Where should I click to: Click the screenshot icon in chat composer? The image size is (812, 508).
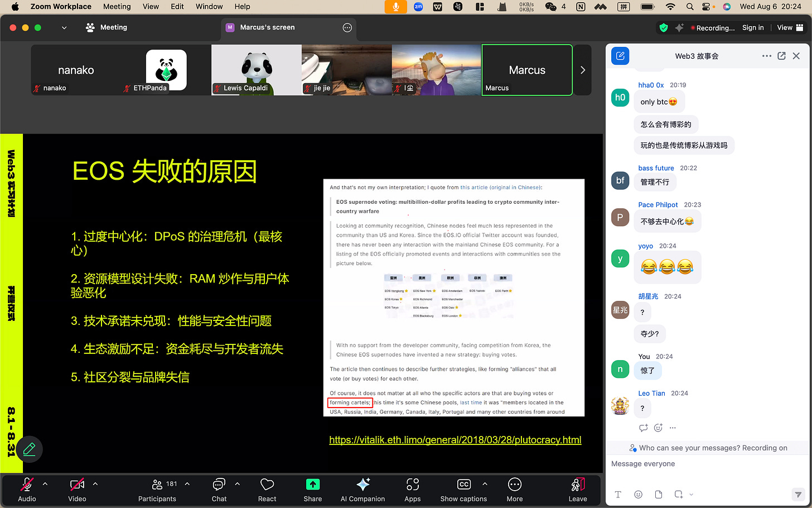click(x=679, y=495)
